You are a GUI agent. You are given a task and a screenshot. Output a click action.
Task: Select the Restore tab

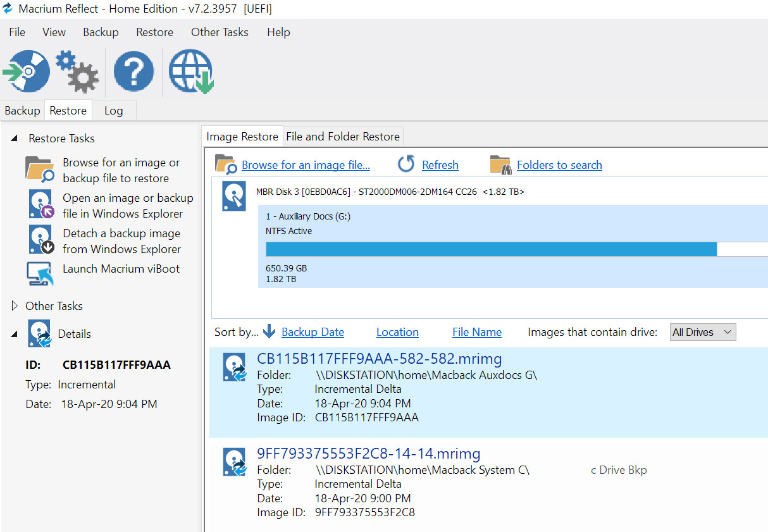(x=68, y=111)
